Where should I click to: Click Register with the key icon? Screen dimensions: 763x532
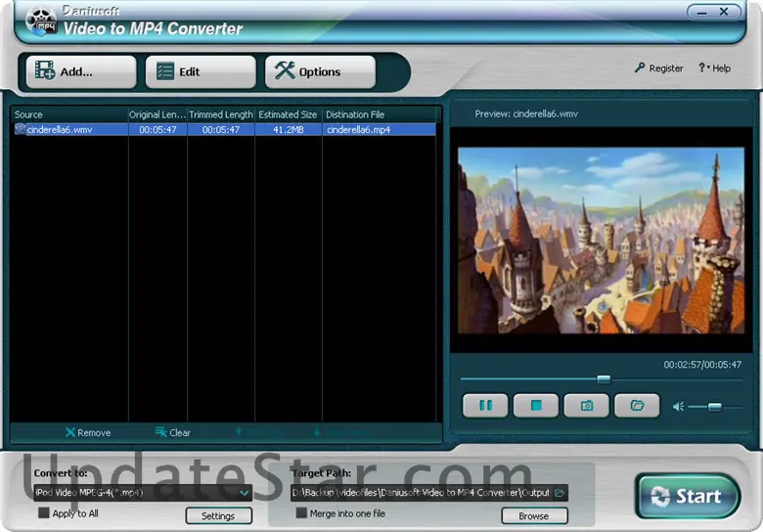[658, 68]
